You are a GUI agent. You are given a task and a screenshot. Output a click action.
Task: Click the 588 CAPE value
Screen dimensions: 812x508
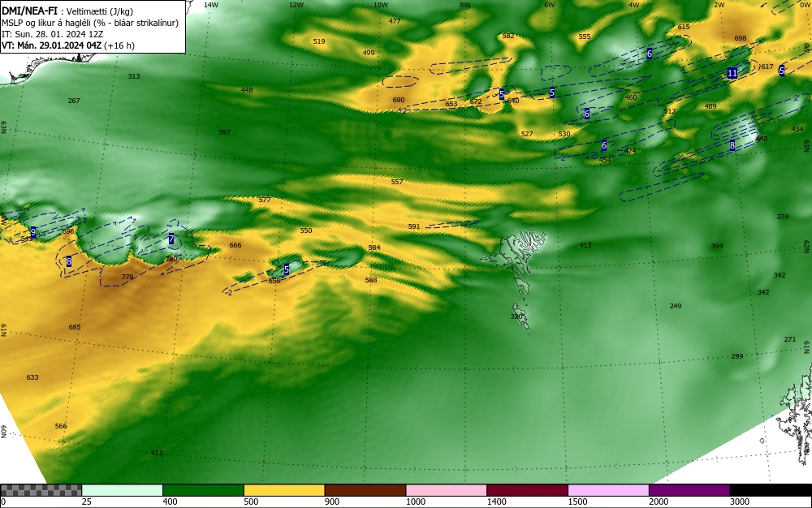pos(371,280)
